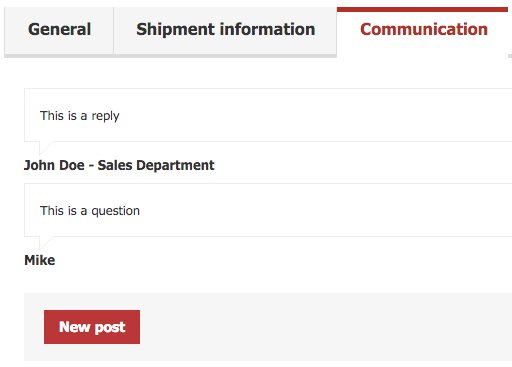Click the gray panel beside the New post button

click(x=317, y=327)
